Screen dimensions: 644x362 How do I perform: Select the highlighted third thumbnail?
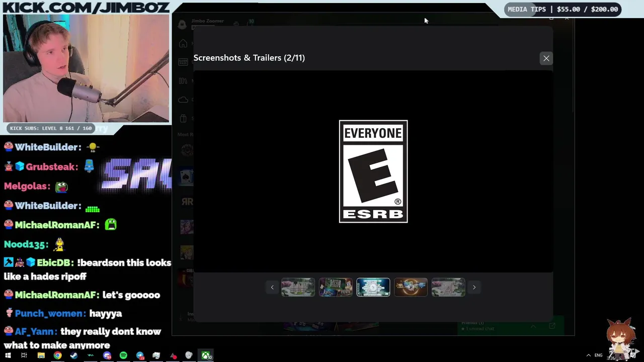[x=373, y=287]
